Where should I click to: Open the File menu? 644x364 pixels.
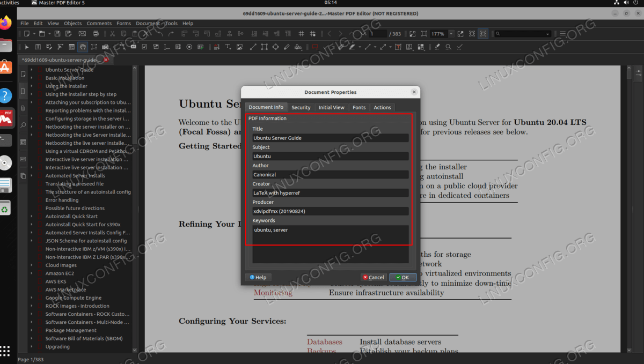[x=25, y=24]
